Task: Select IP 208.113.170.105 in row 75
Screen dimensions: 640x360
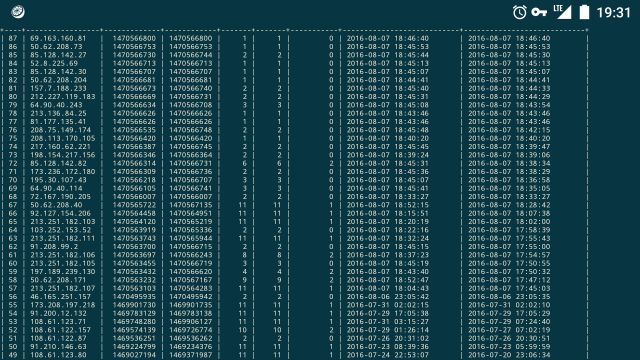Action: (x=62, y=138)
